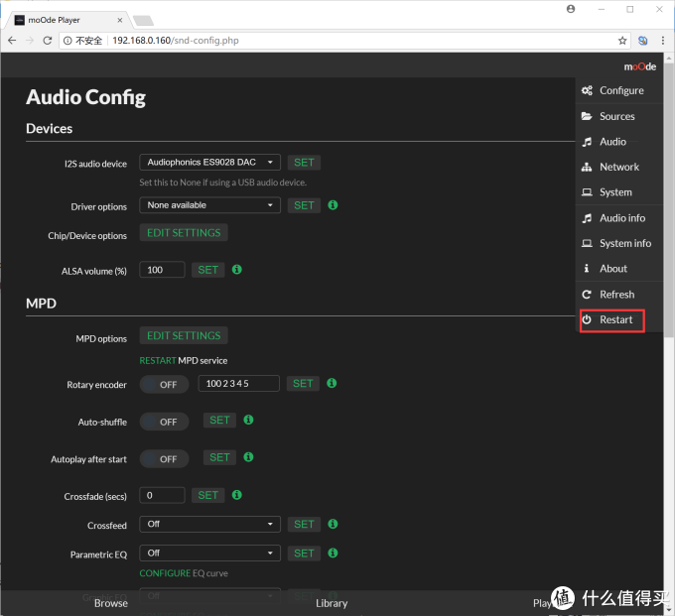
Task: Select System info menu item
Action: click(618, 243)
